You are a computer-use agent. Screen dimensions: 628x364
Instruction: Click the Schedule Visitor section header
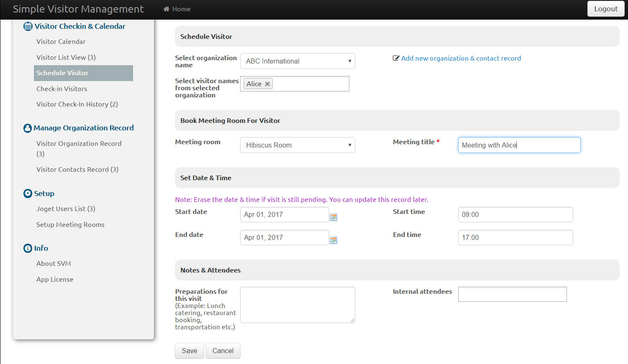point(397,36)
